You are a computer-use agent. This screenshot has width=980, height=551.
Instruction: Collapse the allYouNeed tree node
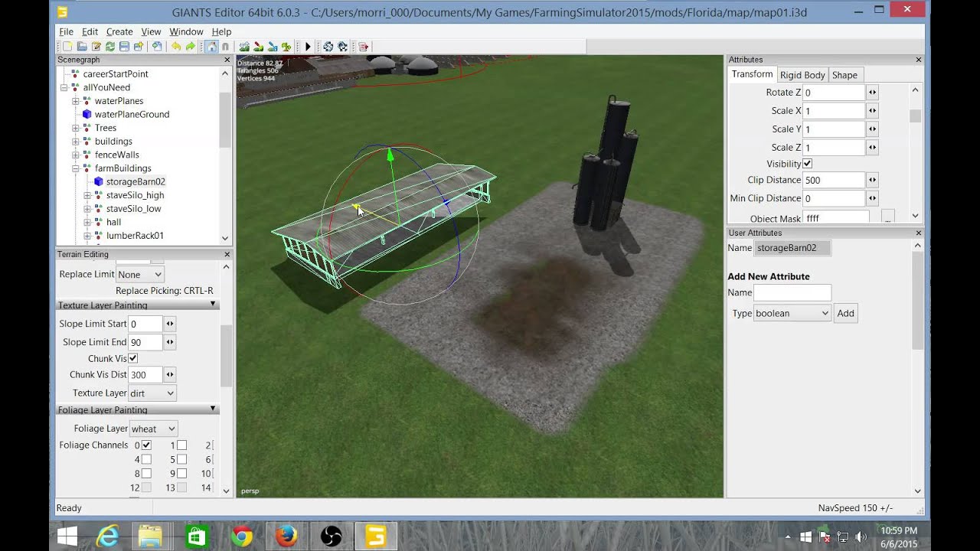64,87
